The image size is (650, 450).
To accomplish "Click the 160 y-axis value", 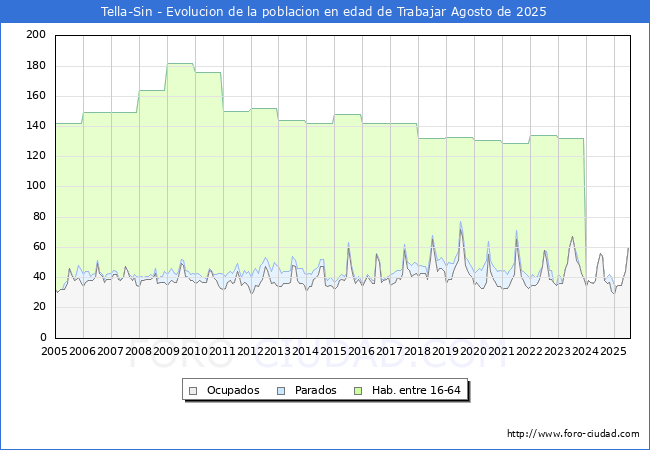I will [x=36, y=95].
